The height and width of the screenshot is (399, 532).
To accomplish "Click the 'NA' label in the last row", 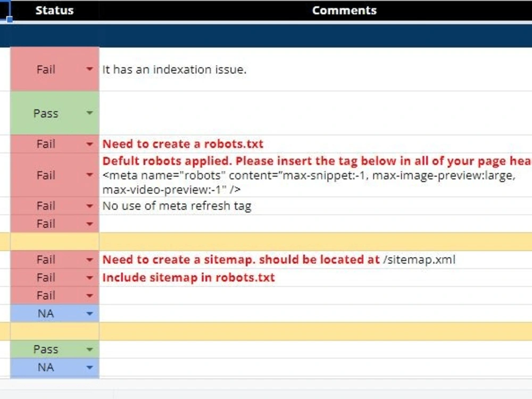I will point(46,368).
